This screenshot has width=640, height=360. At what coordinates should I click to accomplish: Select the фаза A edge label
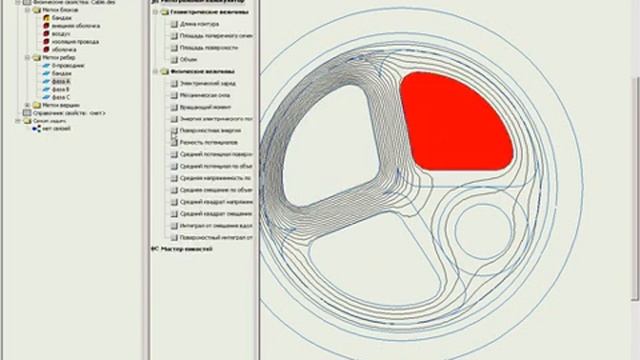click(61, 81)
